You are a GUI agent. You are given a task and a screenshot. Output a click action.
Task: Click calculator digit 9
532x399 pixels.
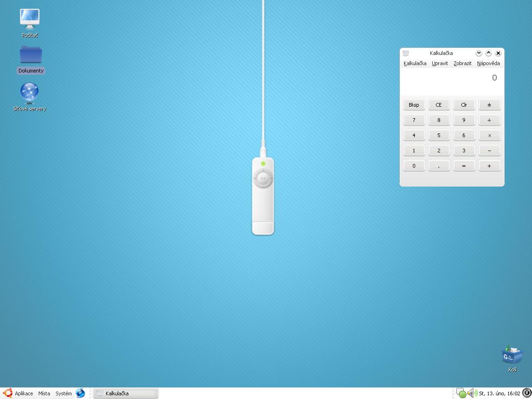click(464, 120)
